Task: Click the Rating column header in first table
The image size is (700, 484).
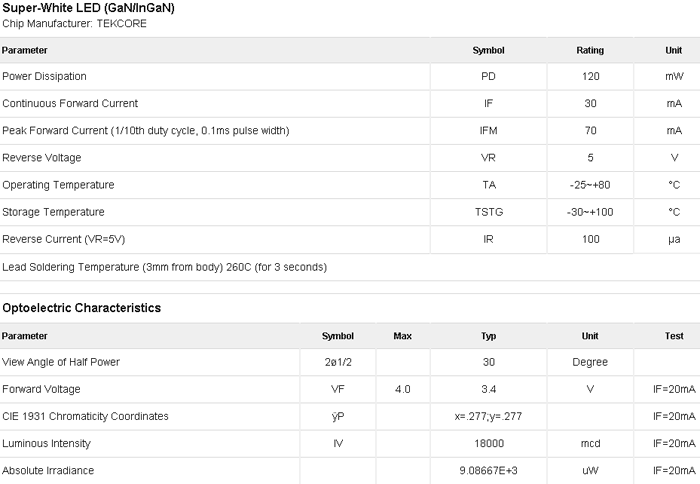Action: 590,50
